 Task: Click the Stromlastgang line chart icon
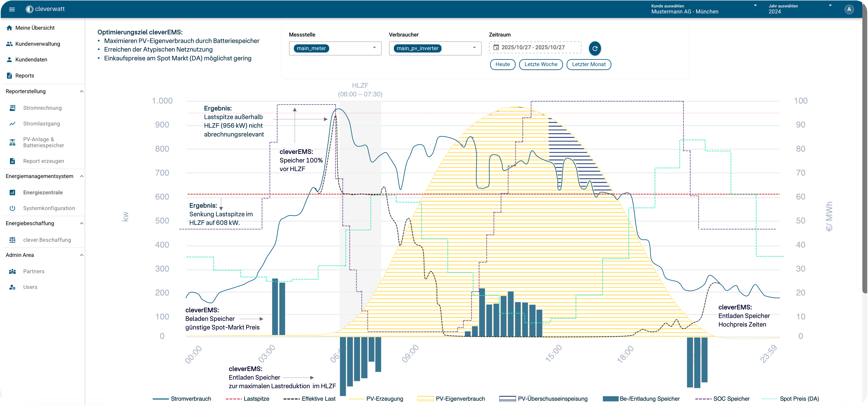12,124
